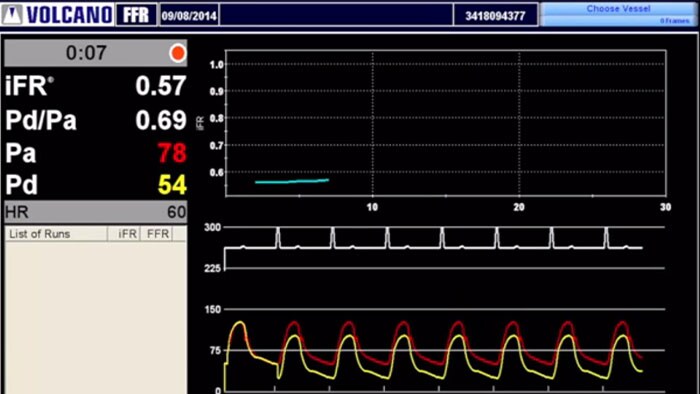The height and width of the screenshot is (394, 700).
Task: Select the FFR mode label
Action: (136, 15)
